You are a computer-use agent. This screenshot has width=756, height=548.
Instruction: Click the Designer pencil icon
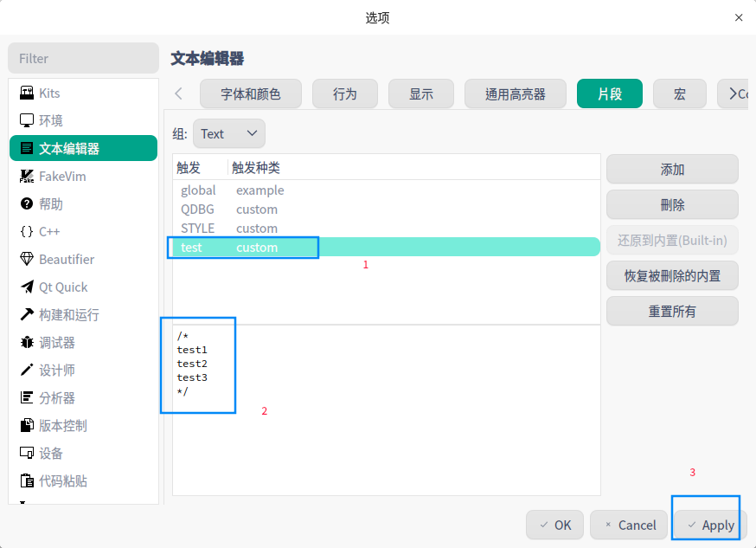(x=26, y=370)
